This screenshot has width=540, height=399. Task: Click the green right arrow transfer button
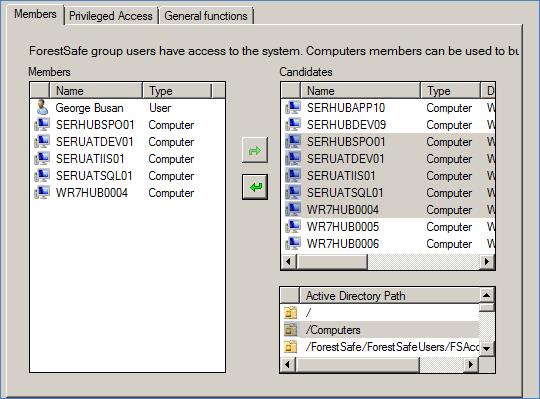(255, 150)
